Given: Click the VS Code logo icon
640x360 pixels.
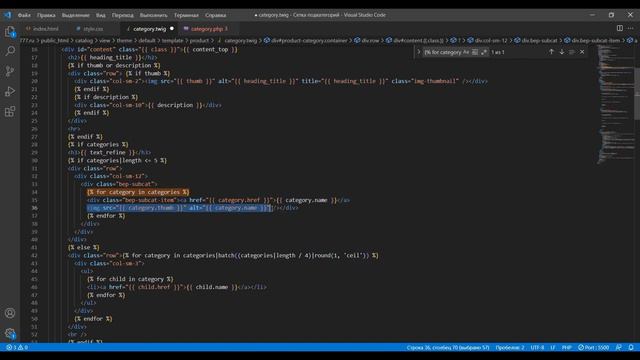Looking at the screenshot, I should coord(8,15).
